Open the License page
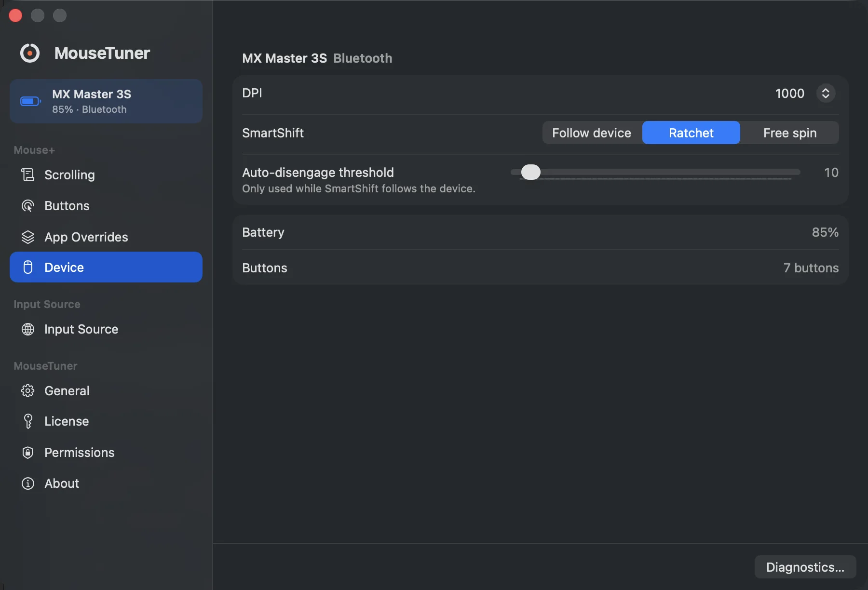 tap(106, 421)
